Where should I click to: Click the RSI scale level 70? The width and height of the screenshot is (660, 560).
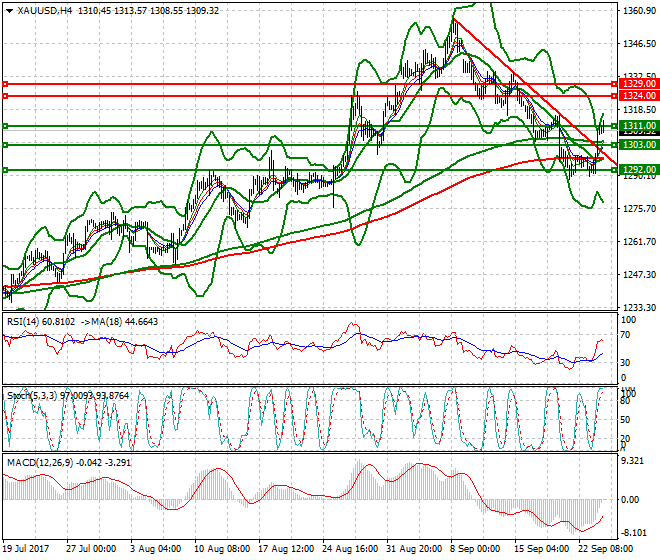pyautogui.click(x=626, y=335)
